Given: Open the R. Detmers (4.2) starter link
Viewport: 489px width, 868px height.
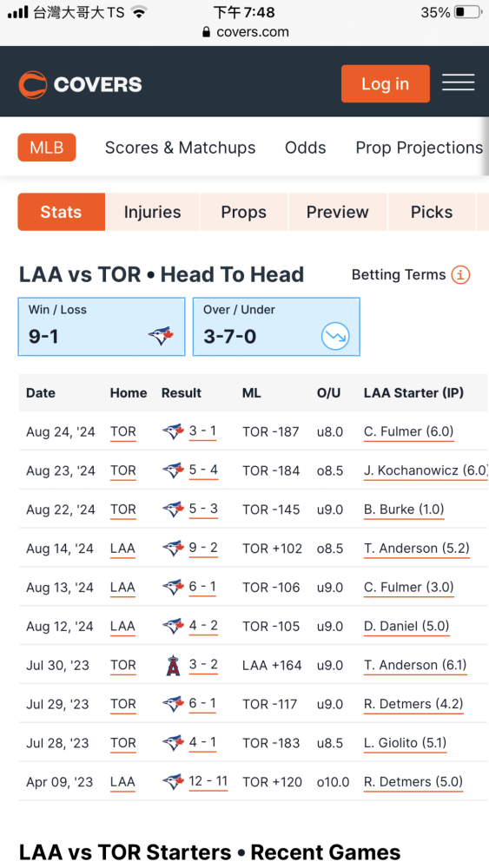Looking at the screenshot, I should click(413, 704).
